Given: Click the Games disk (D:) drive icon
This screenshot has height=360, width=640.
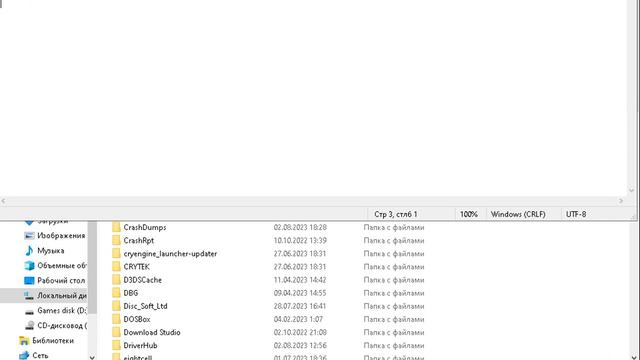Looking at the screenshot, I should click(x=29, y=311).
